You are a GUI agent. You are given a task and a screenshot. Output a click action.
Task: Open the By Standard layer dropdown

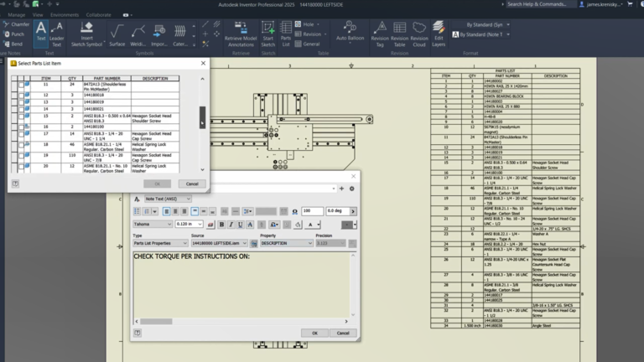coord(508,24)
